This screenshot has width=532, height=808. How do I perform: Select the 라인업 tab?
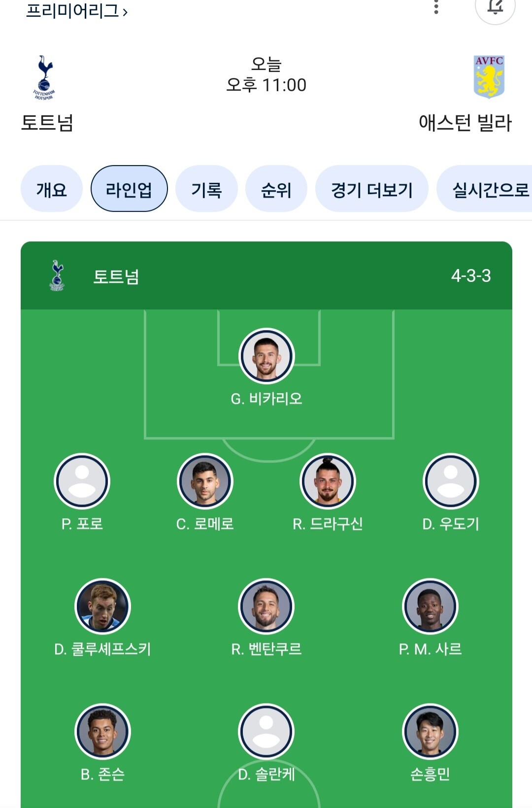129,189
